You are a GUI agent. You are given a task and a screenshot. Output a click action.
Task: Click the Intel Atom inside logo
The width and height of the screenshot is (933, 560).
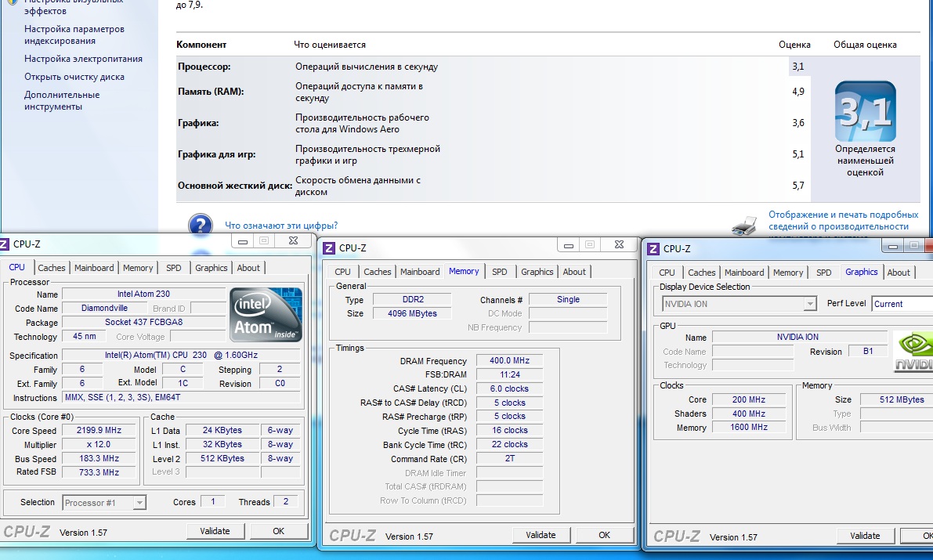pyautogui.click(x=266, y=315)
